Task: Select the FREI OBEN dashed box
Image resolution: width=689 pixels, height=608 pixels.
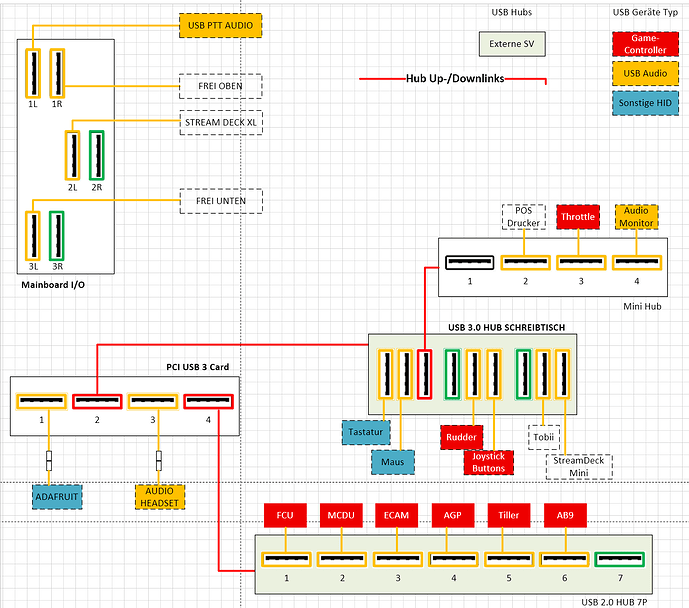Action: 221,86
